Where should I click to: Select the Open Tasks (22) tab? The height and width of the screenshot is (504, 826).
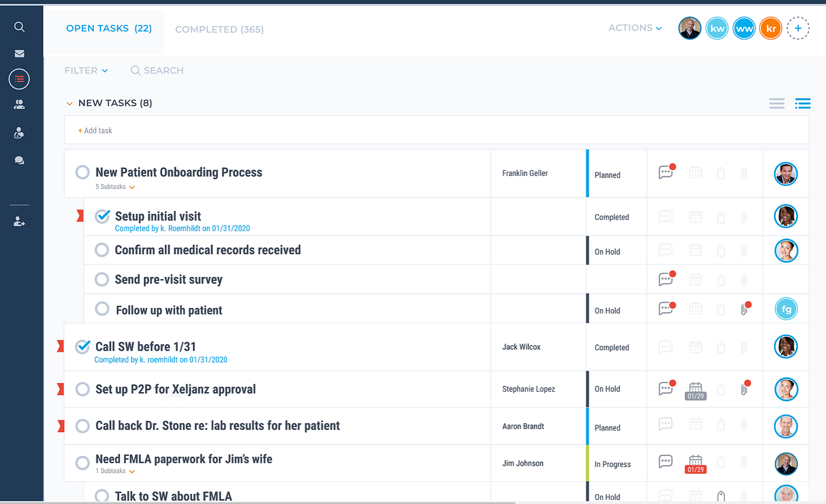(x=108, y=28)
